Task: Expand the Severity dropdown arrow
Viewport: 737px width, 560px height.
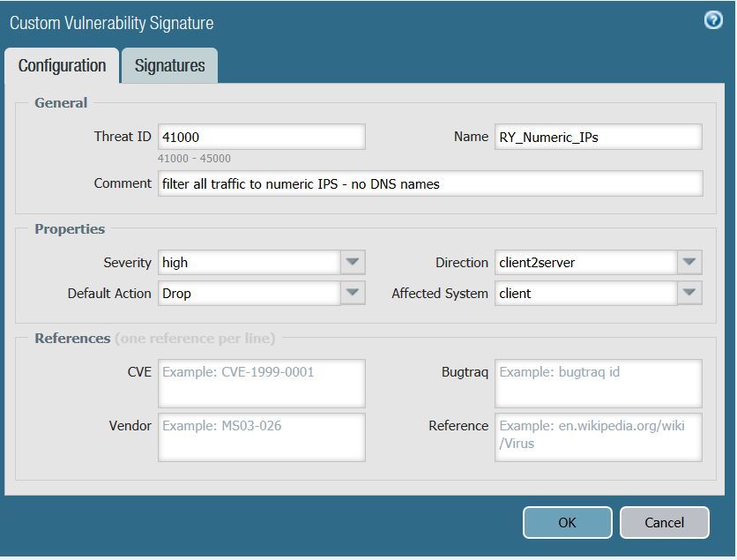Action: coord(353,262)
